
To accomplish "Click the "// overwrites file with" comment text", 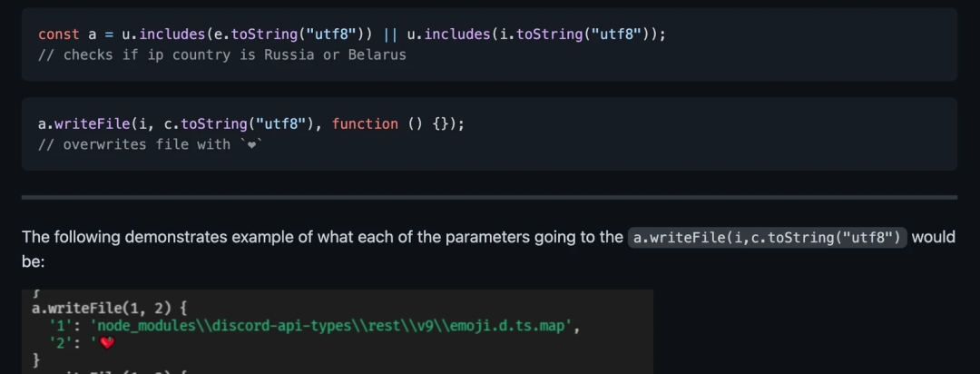I will tap(134, 144).
